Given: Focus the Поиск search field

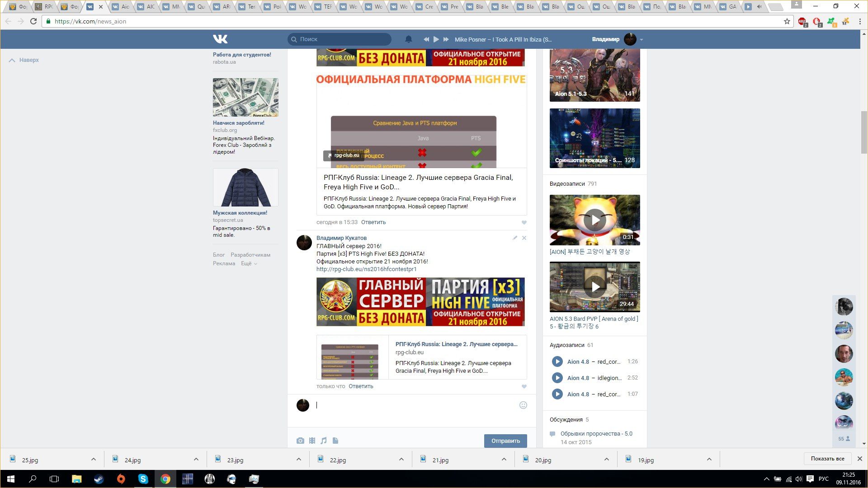Looking at the screenshot, I should 340,39.
